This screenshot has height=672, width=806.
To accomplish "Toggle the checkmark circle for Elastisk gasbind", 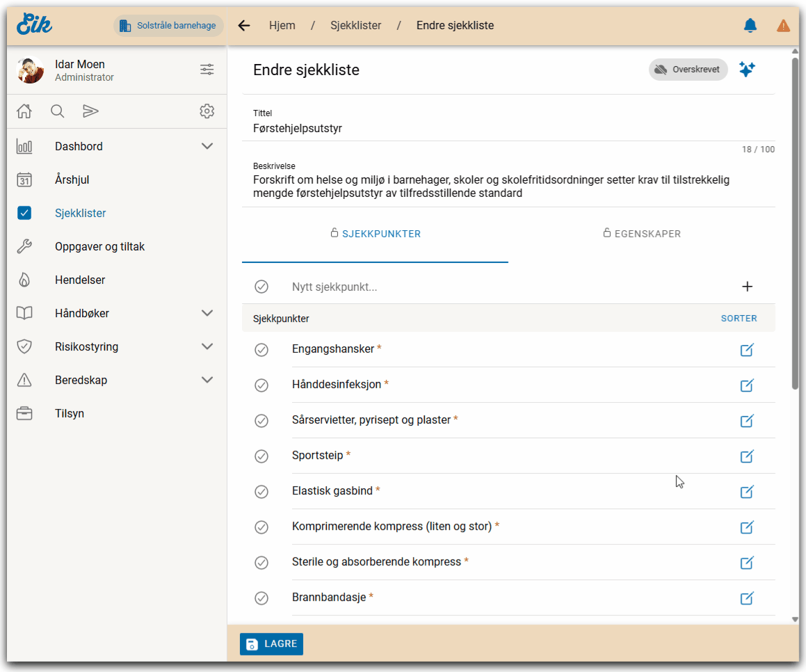I will tap(261, 491).
